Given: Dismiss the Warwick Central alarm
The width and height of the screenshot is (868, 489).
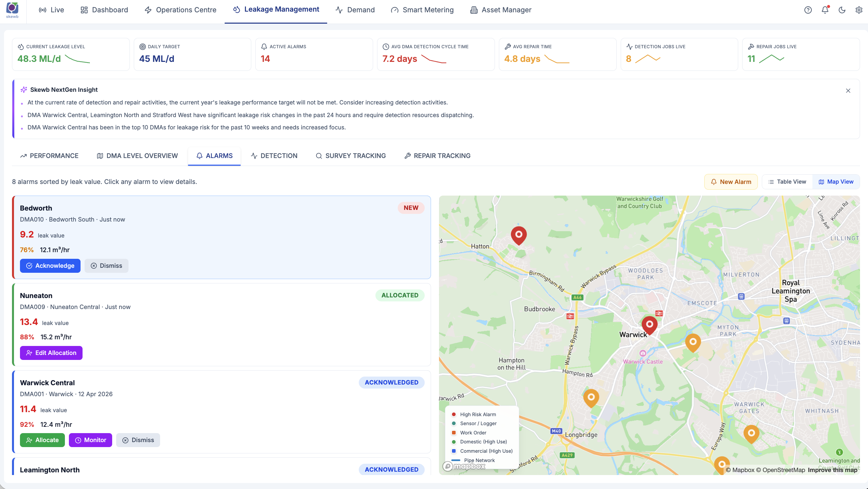Looking at the screenshot, I should (138, 440).
